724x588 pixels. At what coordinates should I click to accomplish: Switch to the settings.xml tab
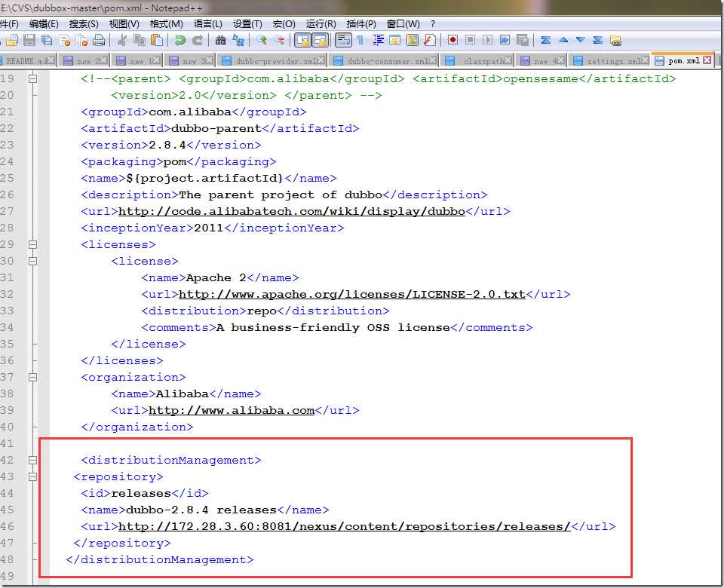[x=610, y=61]
